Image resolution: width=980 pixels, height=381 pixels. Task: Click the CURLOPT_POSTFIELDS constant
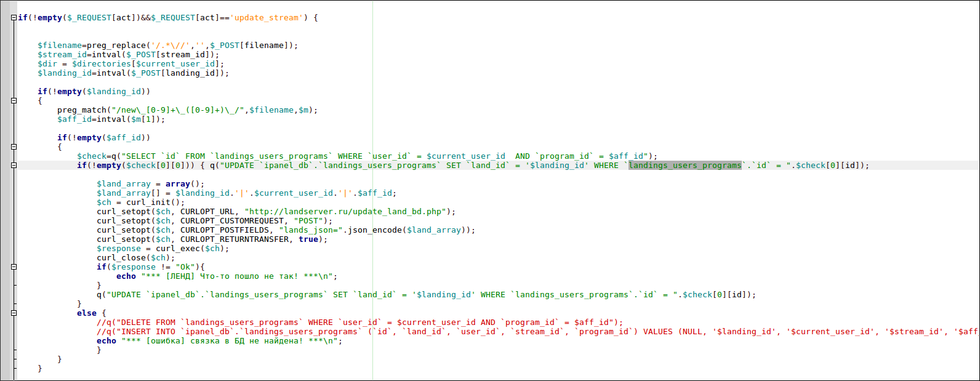coord(225,230)
